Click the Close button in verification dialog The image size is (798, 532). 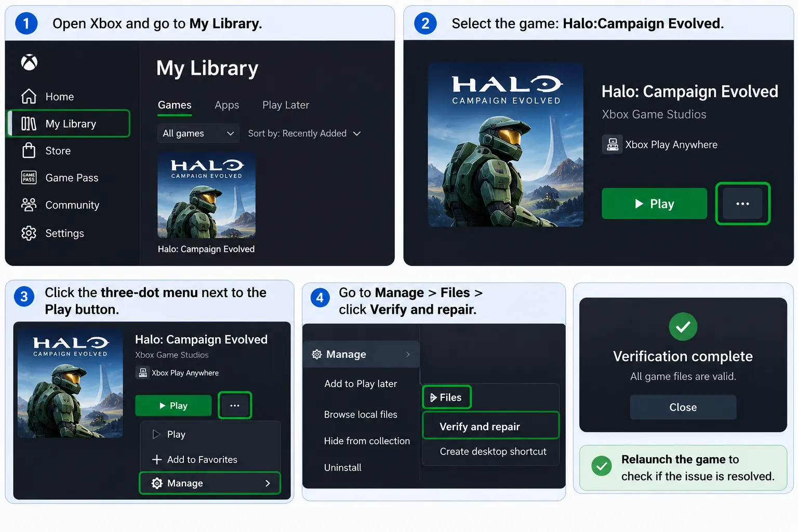pos(683,407)
